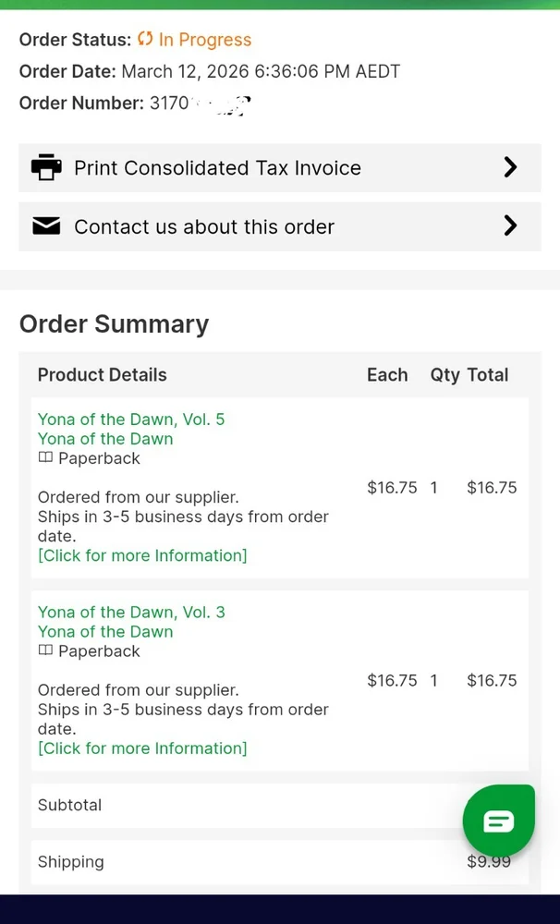
Task: Open the green live chat bubble
Action: tap(498, 821)
